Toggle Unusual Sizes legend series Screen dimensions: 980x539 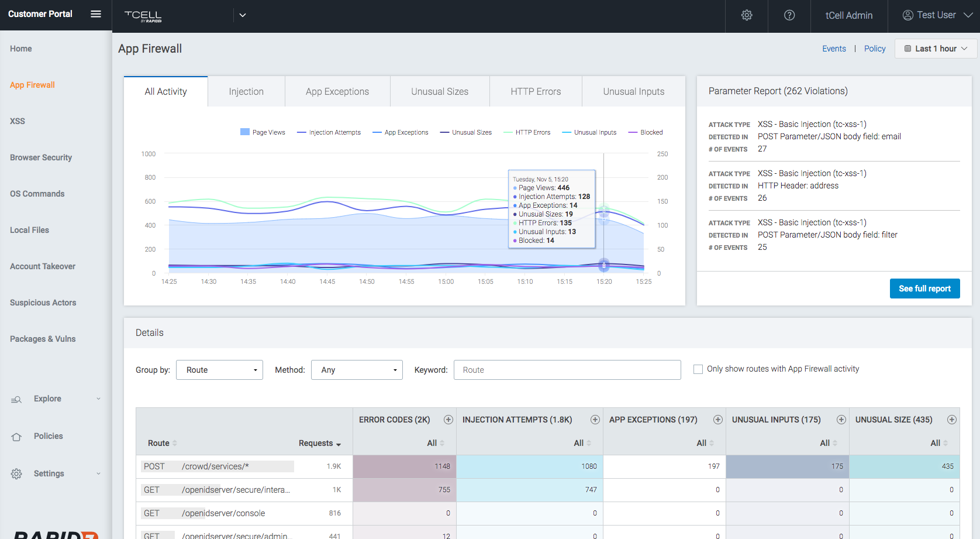(x=466, y=132)
